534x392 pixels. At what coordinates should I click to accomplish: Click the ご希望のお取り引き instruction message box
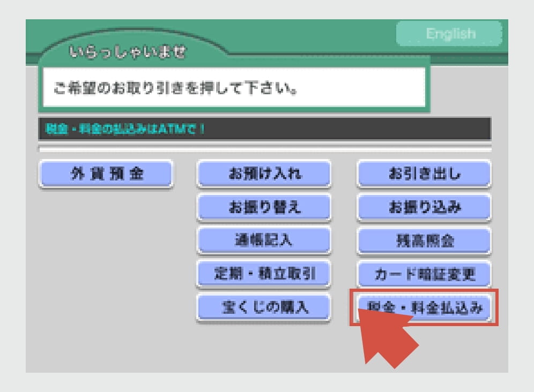pyautogui.click(x=233, y=88)
